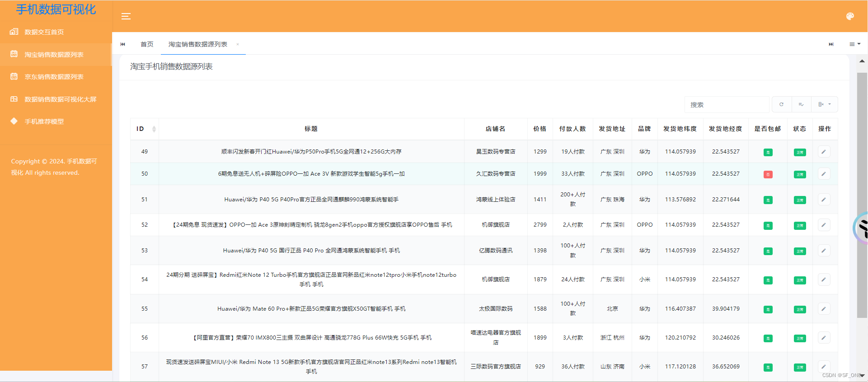Viewport: 868px width, 382px height.
Task: Switch to the 首页 tab
Action: tap(147, 44)
